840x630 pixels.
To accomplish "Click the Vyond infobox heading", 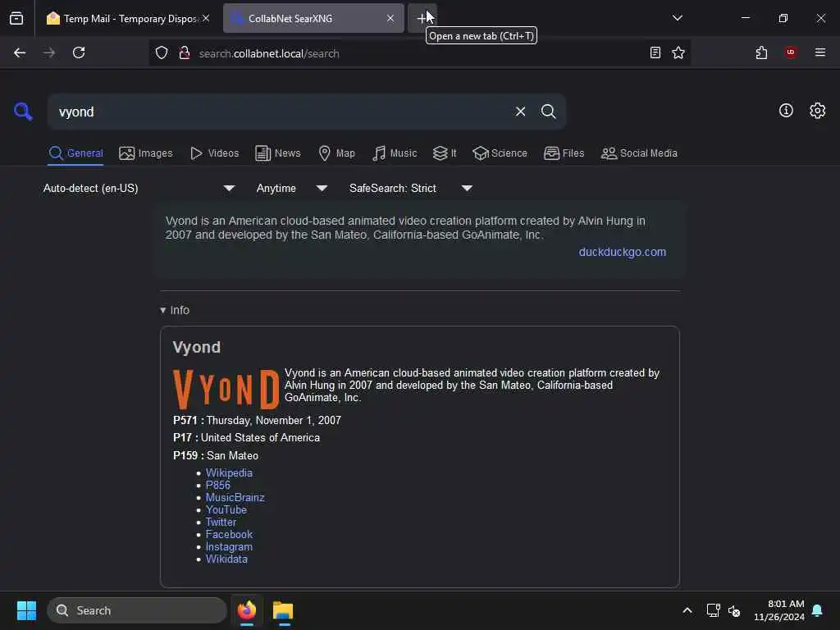I will [197, 347].
